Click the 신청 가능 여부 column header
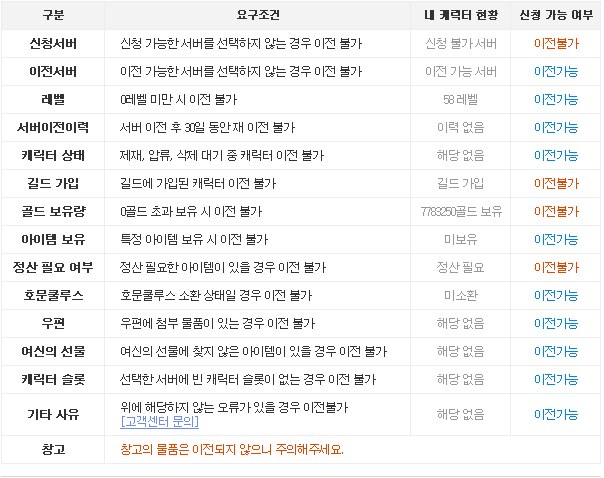Screen dimensions: 604x478 click(556, 16)
